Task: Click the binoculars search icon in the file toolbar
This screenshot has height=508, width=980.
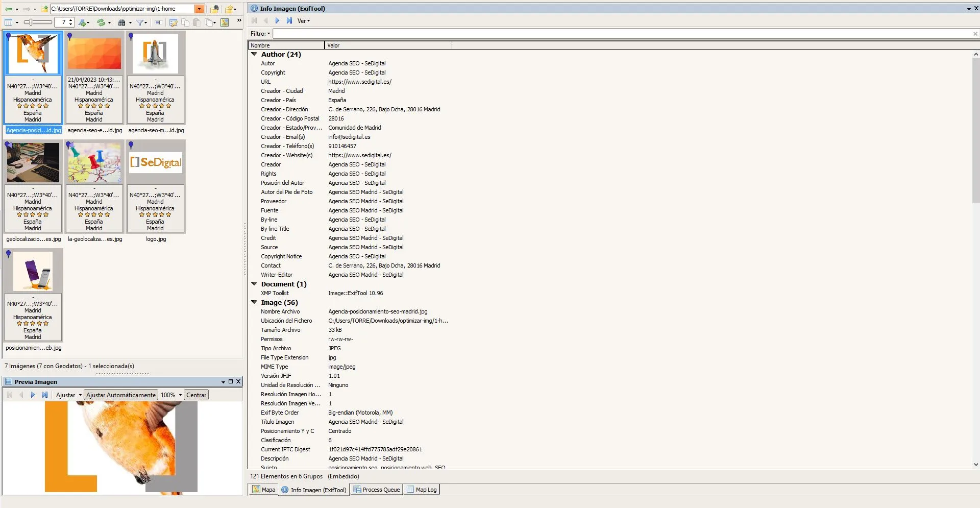Action: coord(122,22)
